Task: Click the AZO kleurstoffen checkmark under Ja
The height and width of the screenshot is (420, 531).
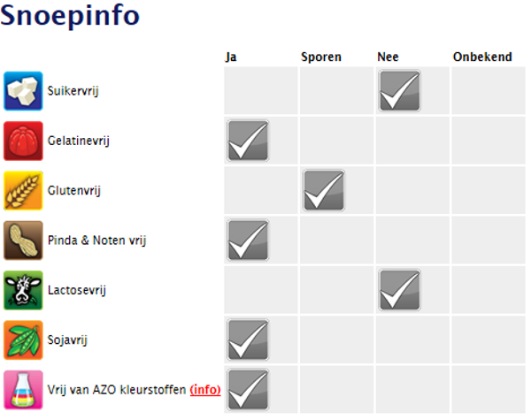Action: click(248, 389)
